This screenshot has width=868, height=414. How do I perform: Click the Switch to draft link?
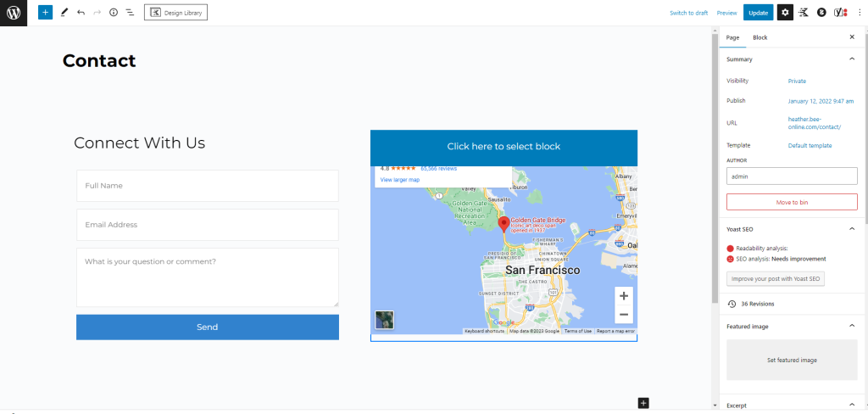[x=688, y=13]
